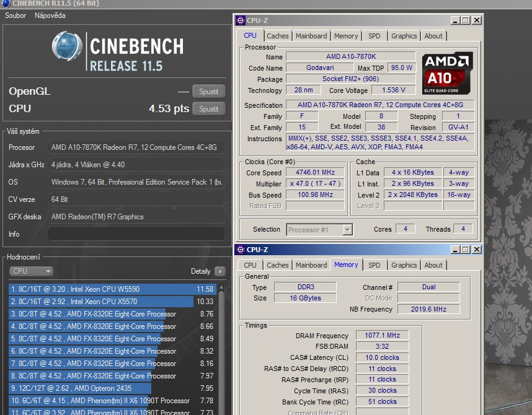
Task: Click the Procesor field AMD A10-7870K
Action: 136,147
